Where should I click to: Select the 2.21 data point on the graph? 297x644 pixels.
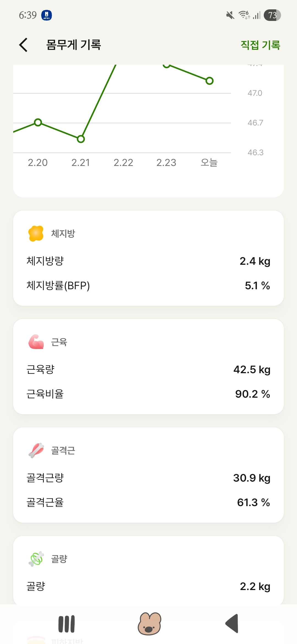pyautogui.click(x=81, y=139)
